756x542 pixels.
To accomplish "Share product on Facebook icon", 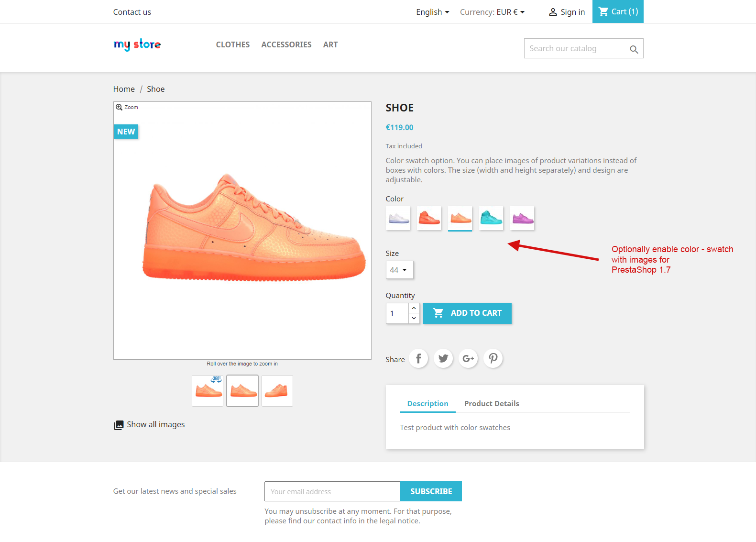I will point(418,358).
